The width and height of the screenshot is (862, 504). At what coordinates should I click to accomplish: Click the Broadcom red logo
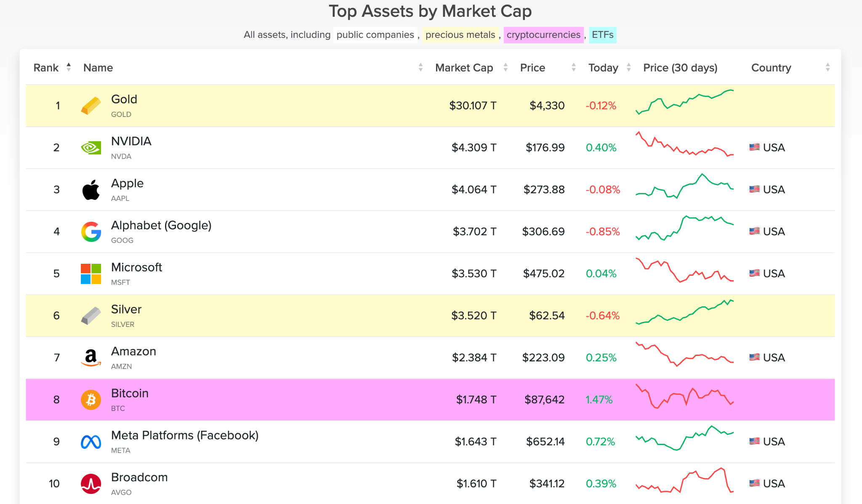tap(91, 484)
